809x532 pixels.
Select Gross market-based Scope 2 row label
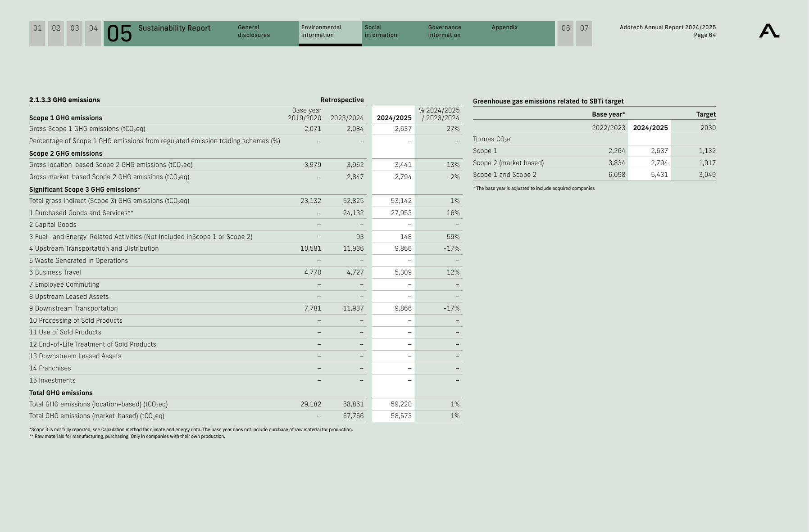tap(109, 177)
